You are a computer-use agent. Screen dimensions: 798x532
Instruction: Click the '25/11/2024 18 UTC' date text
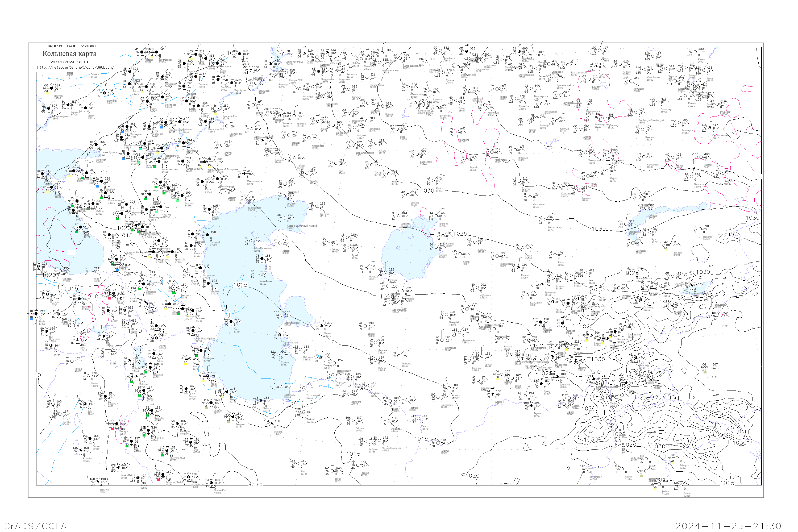click(x=70, y=62)
